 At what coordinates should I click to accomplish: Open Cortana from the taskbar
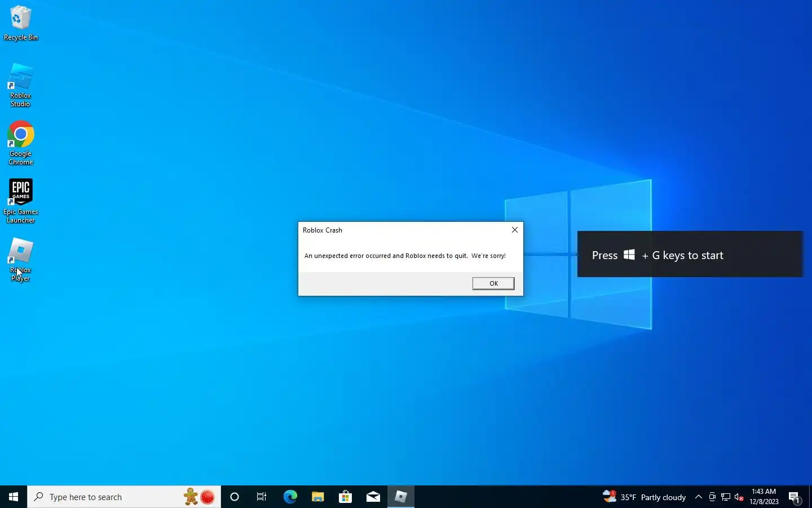coord(235,497)
